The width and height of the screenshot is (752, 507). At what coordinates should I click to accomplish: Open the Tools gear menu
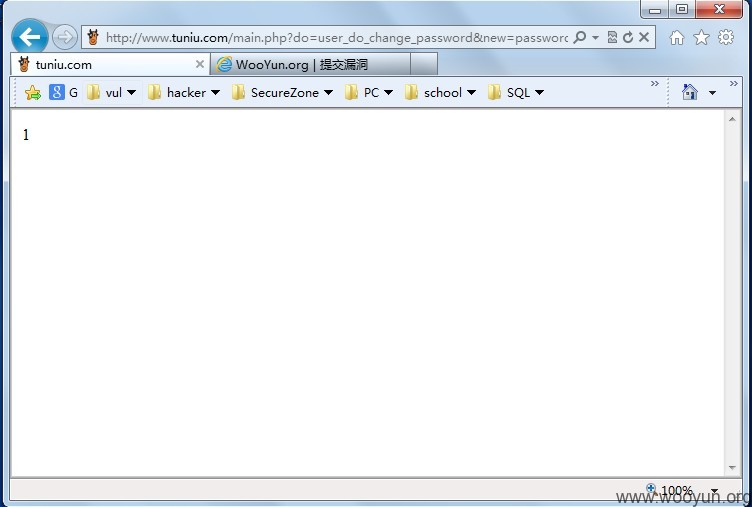click(x=726, y=37)
